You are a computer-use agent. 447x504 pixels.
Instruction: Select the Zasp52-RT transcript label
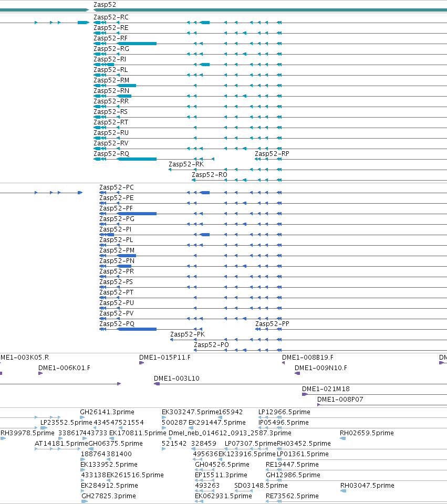pyautogui.click(x=111, y=122)
